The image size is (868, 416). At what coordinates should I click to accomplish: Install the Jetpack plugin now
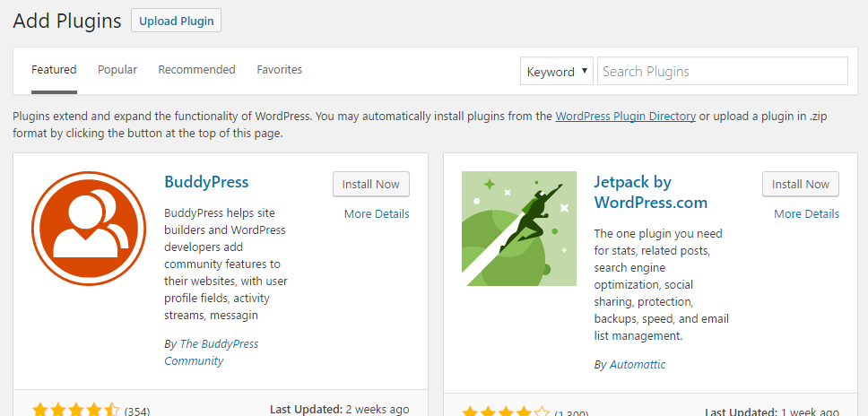coord(801,184)
